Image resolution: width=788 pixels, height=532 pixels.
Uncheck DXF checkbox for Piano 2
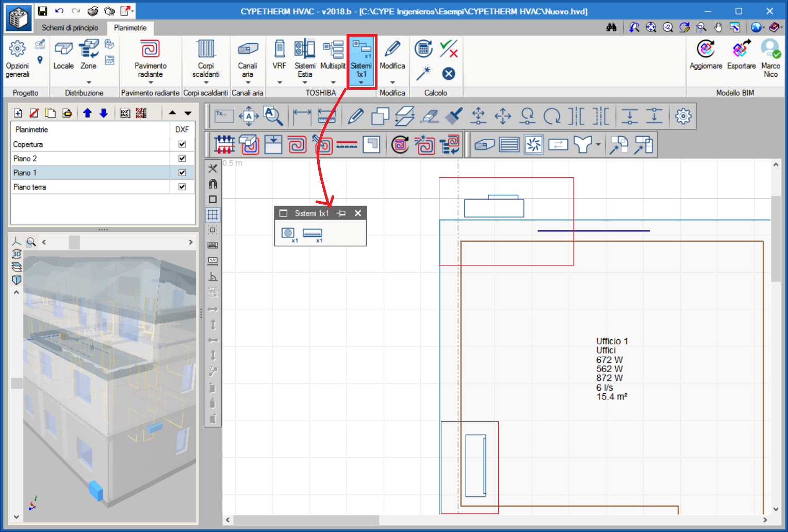click(x=182, y=158)
